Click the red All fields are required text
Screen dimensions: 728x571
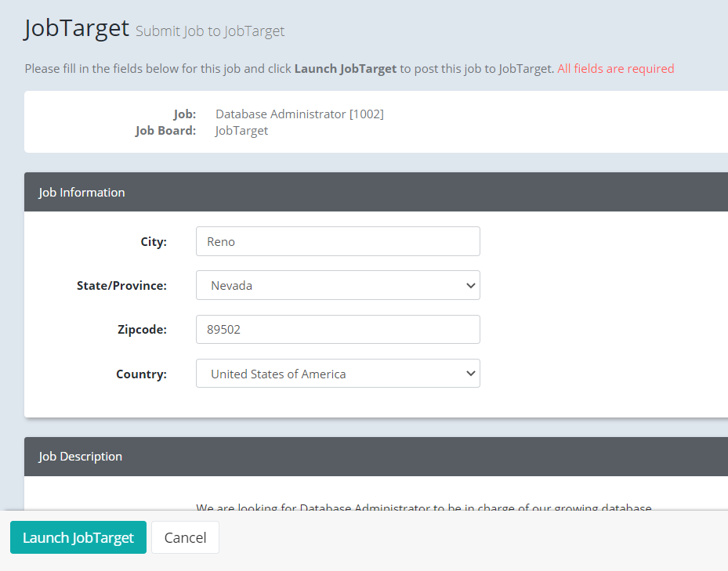click(x=615, y=68)
